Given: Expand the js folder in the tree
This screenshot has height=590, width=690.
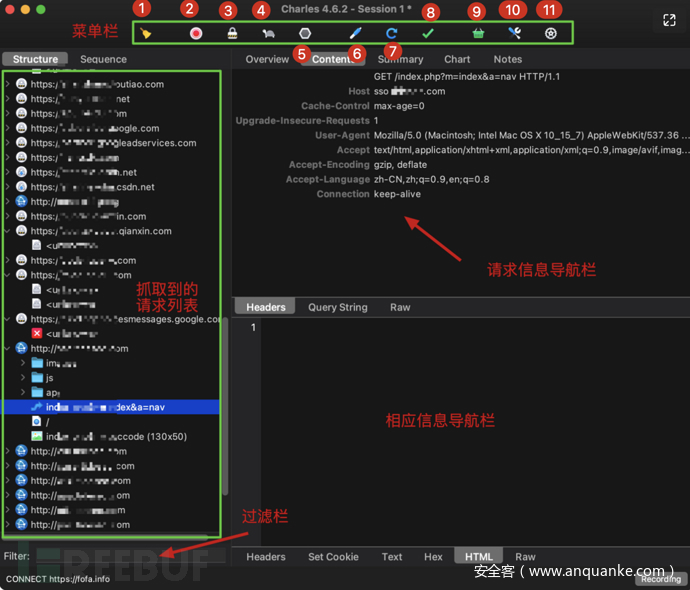Looking at the screenshot, I should (23, 378).
